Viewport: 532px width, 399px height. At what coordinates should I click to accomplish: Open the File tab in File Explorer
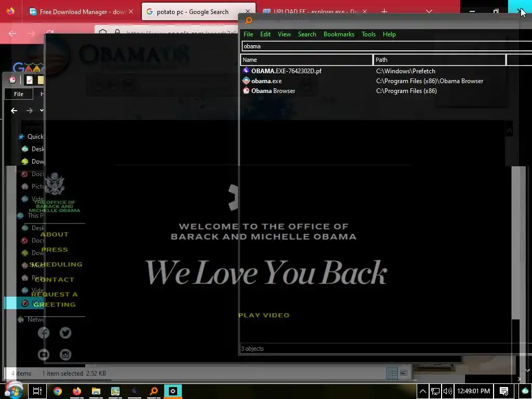(19, 94)
